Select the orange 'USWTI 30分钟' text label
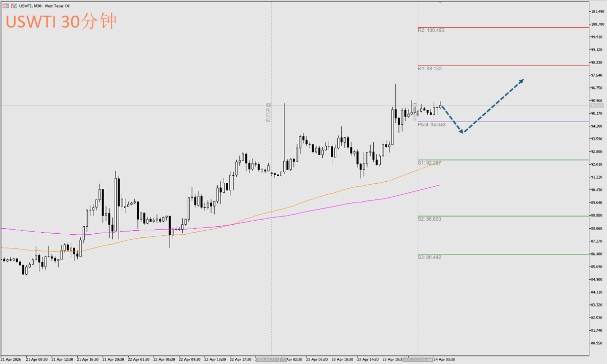This screenshot has height=364, width=607. [x=61, y=21]
